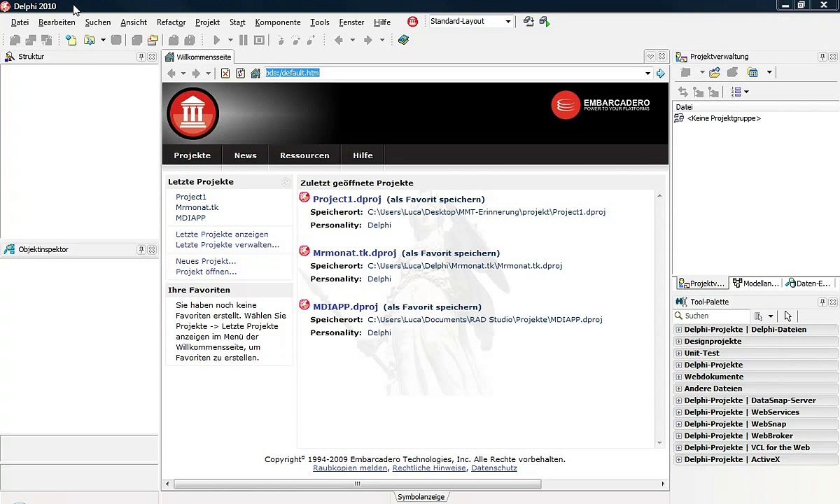The height and width of the screenshot is (504, 840).
Task: Click the Pause button in main toolbar
Action: [x=243, y=40]
